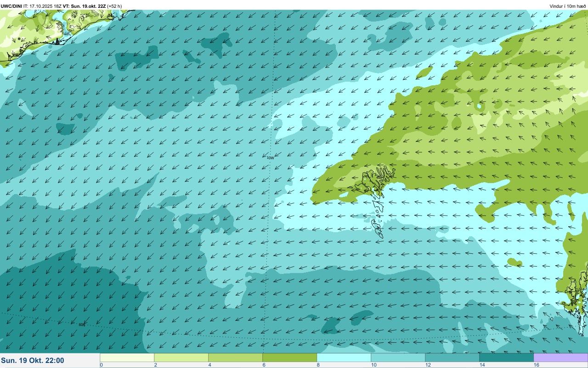The width and height of the screenshot is (588, 368).
Task: Click the olive green 6–8 legend swatch
Action: coord(290,357)
